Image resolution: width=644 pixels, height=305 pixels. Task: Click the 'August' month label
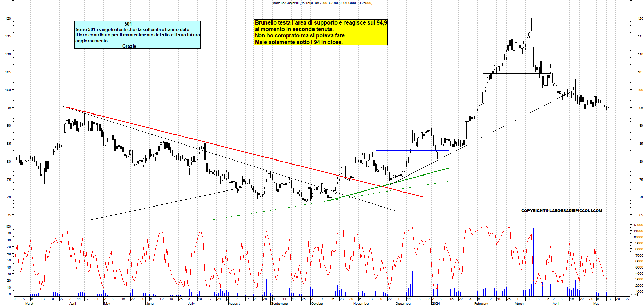click(234, 303)
